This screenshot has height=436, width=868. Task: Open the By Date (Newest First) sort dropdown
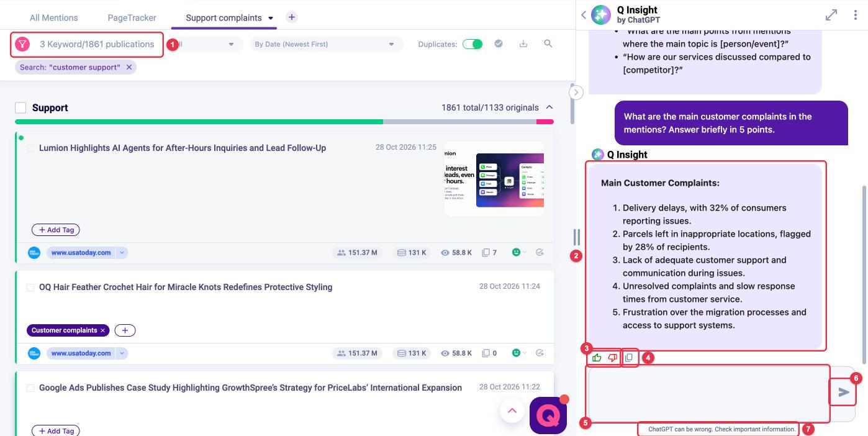point(326,44)
